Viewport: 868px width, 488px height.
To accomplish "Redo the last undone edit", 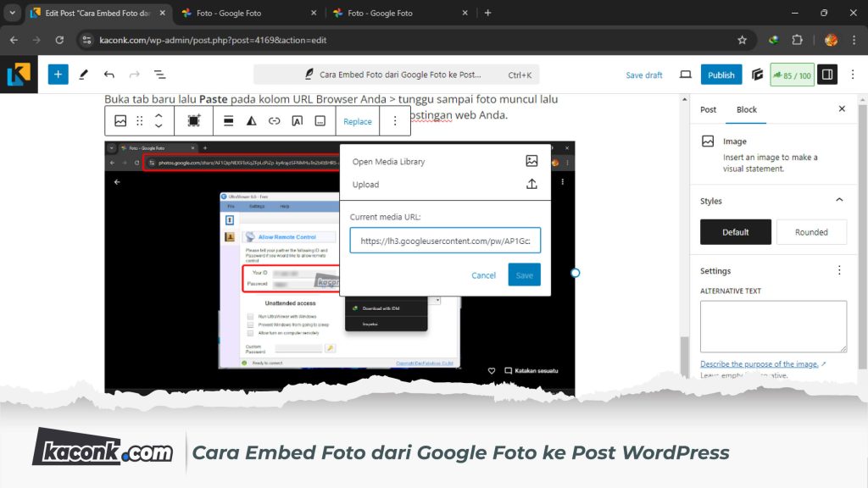I will coord(134,75).
